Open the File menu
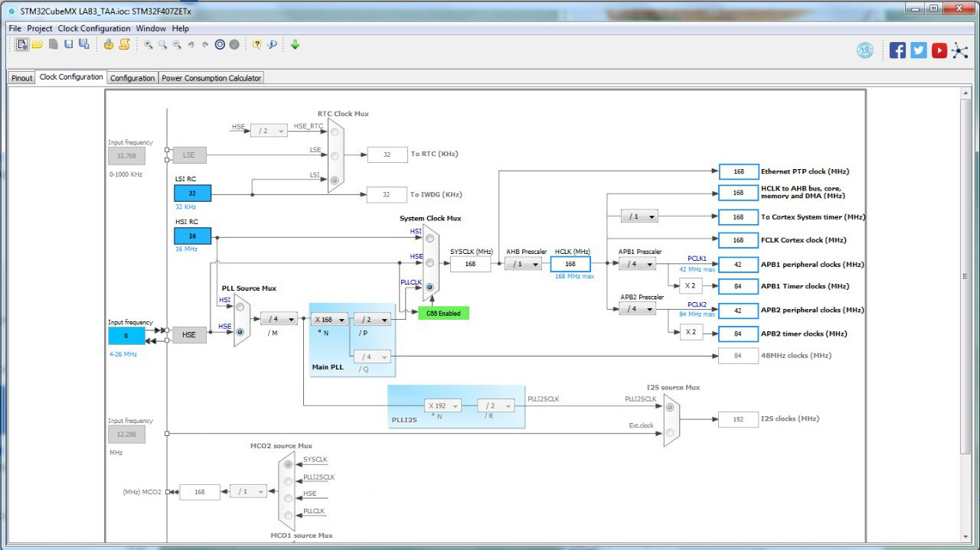 (15, 28)
